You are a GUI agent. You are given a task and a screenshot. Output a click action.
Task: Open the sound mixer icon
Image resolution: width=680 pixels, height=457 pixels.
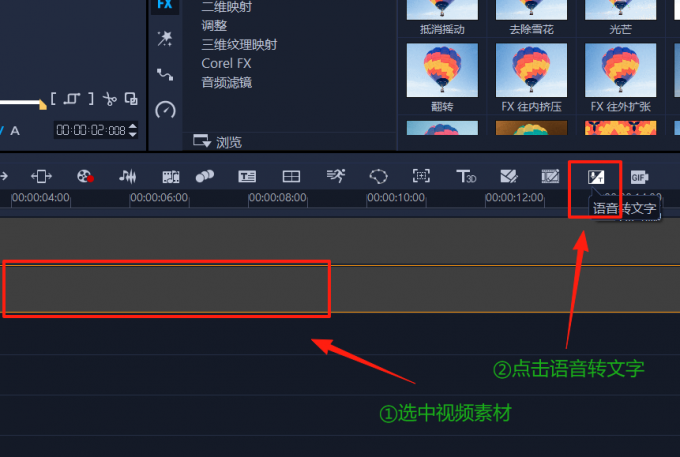(128, 176)
